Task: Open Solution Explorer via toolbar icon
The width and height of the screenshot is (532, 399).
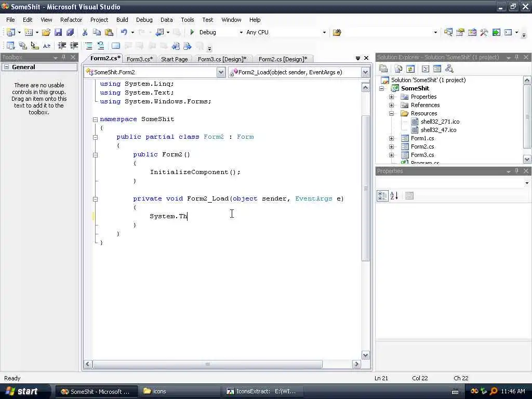Action: [x=448, y=32]
